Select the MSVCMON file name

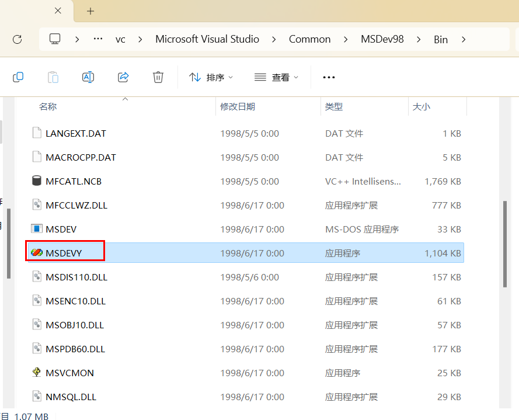pos(69,373)
